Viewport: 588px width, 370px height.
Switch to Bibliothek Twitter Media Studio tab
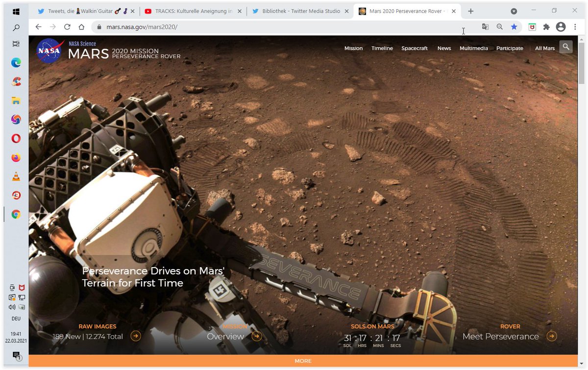point(300,11)
